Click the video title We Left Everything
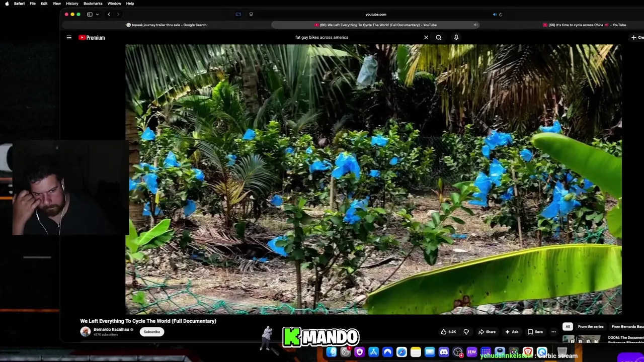The image size is (644, 362). point(148,321)
